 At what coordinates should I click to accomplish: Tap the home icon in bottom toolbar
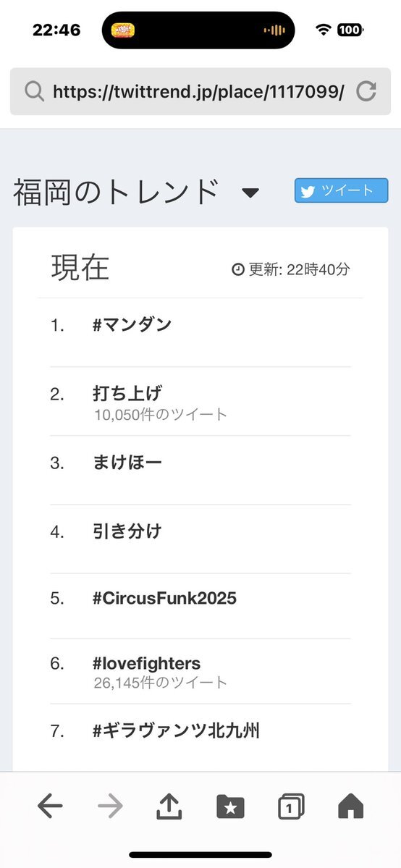350,806
